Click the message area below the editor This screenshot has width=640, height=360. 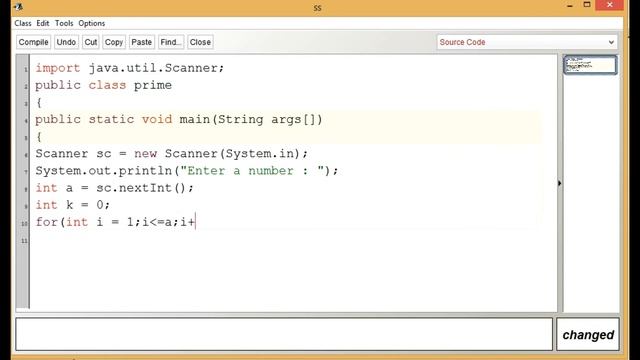point(284,334)
